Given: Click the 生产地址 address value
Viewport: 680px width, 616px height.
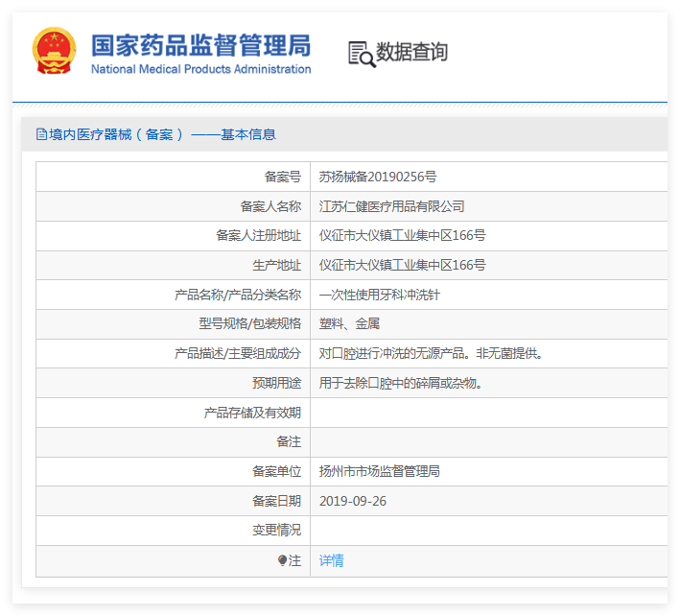Looking at the screenshot, I should pyautogui.click(x=402, y=265).
